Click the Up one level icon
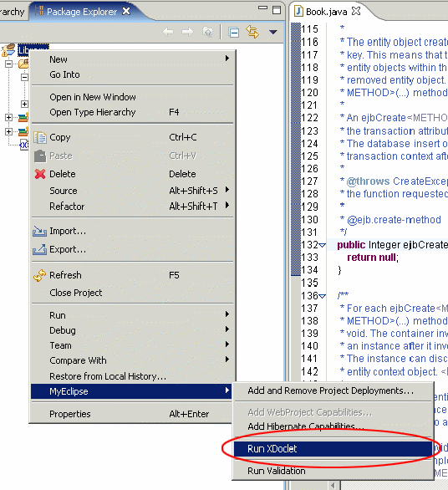 pyautogui.click(x=208, y=32)
